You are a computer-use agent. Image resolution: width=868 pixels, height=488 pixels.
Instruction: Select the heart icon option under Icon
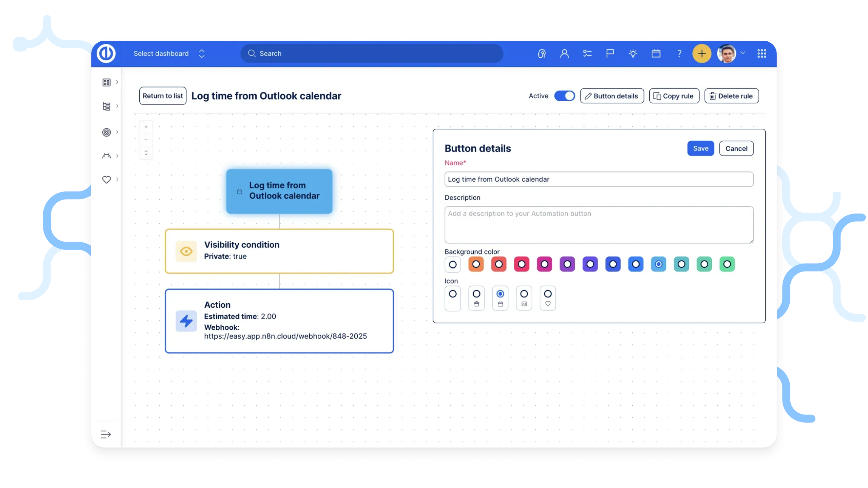coord(548,298)
